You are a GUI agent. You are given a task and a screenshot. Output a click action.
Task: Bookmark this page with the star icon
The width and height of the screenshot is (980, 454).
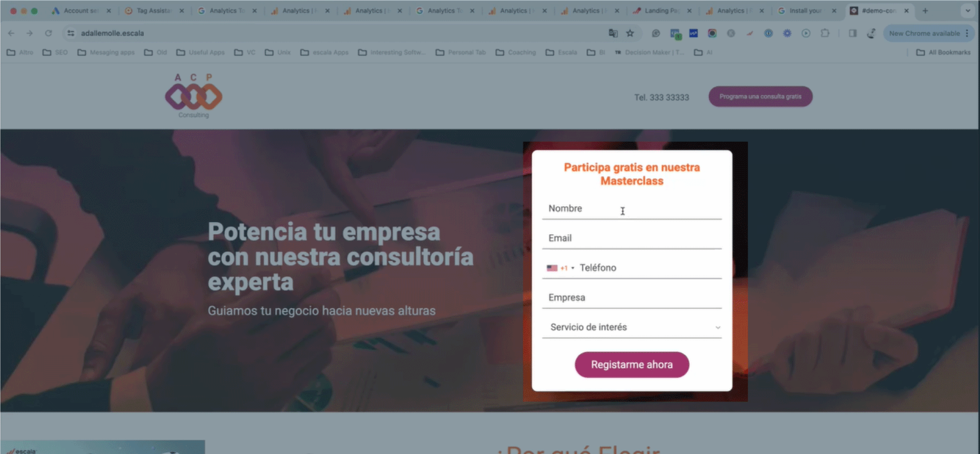coord(630,33)
